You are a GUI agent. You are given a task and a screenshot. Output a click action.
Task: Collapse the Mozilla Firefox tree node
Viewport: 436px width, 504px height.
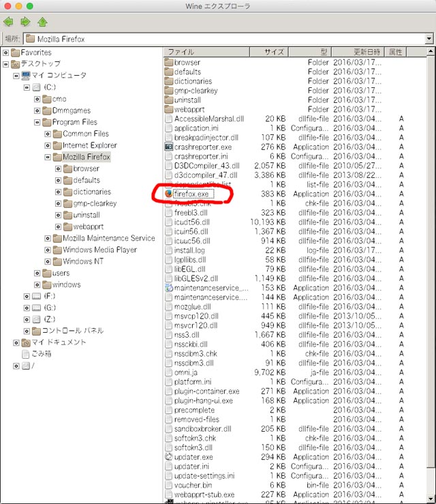tap(48, 157)
